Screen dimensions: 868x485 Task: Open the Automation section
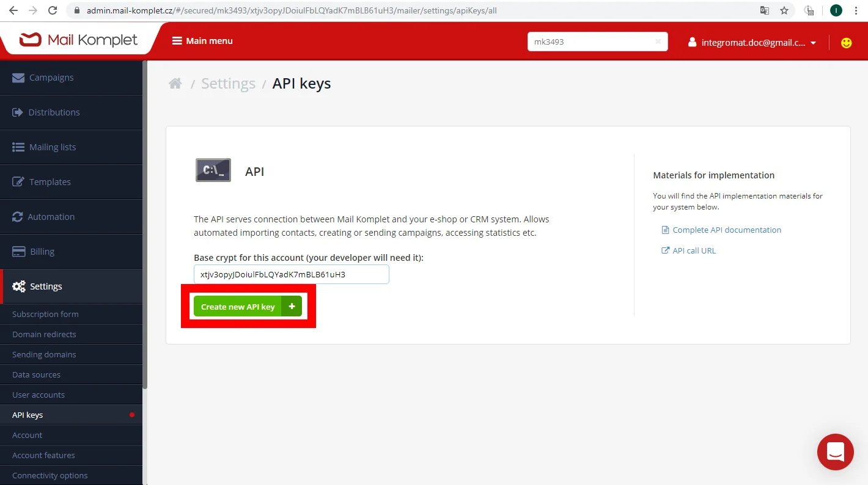(71, 217)
